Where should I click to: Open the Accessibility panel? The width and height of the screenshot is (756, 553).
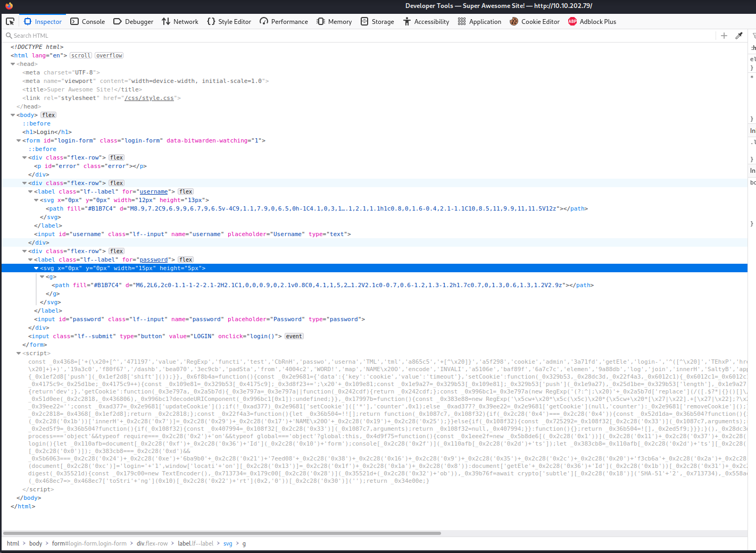(426, 22)
